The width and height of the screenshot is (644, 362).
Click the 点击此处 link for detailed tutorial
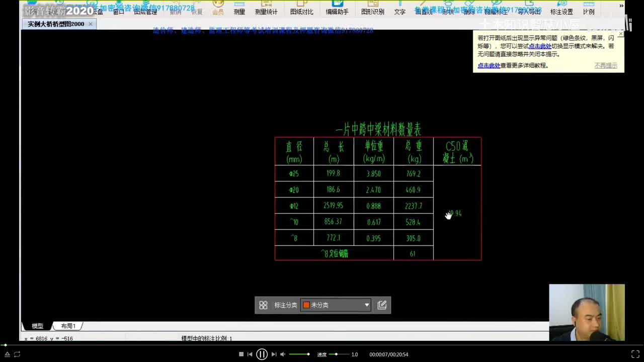pyautogui.click(x=489, y=65)
